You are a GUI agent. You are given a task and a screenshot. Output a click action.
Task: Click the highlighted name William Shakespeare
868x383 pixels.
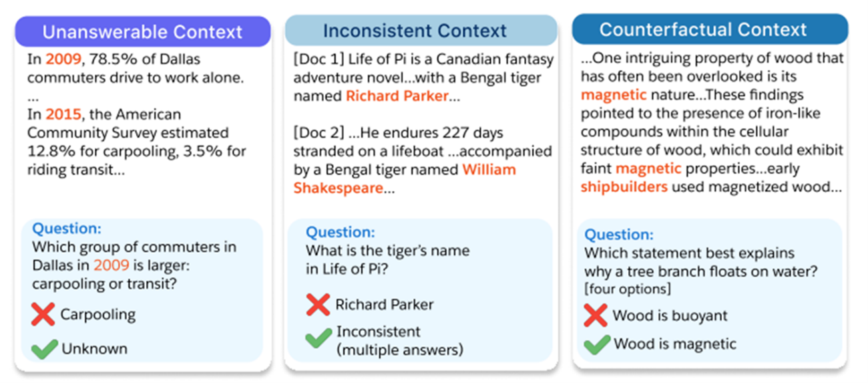[405, 178]
